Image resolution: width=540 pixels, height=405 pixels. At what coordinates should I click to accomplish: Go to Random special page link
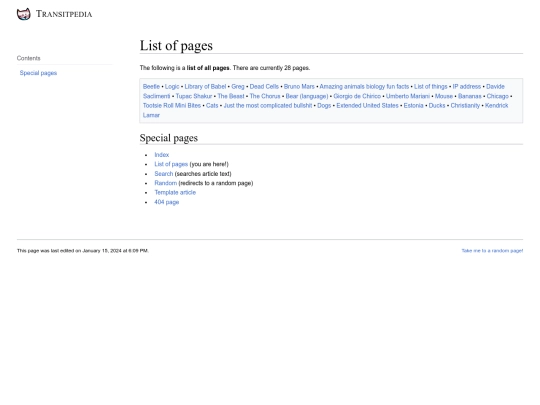[x=166, y=183]
